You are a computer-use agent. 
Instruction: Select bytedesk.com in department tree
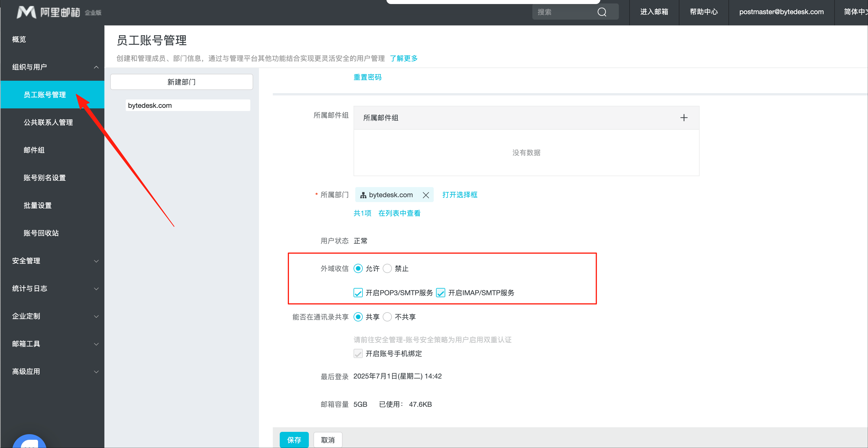(188, 106)
